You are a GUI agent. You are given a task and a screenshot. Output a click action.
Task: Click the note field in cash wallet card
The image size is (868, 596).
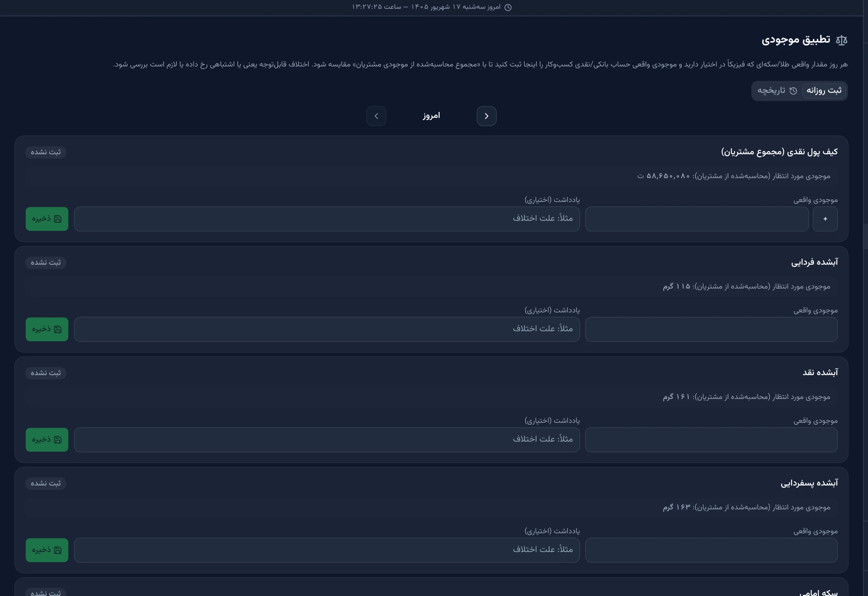[327, 219]
